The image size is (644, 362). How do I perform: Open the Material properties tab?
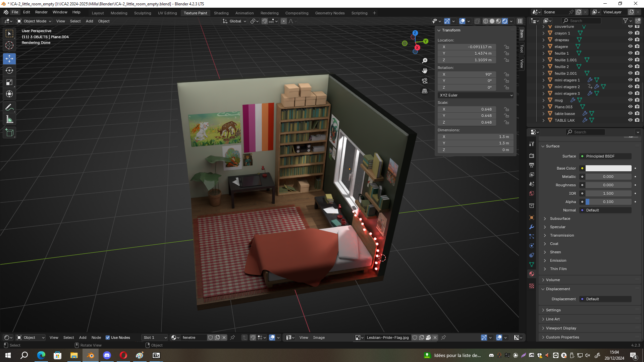tap(532, 274)
